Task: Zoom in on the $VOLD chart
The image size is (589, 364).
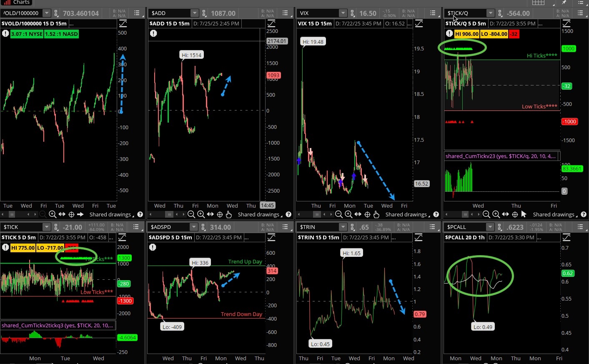Action: (x=53, y=214)
